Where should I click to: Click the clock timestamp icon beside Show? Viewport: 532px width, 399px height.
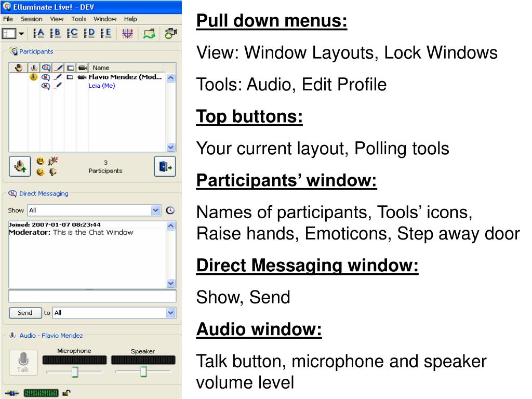tap(170, 210)
